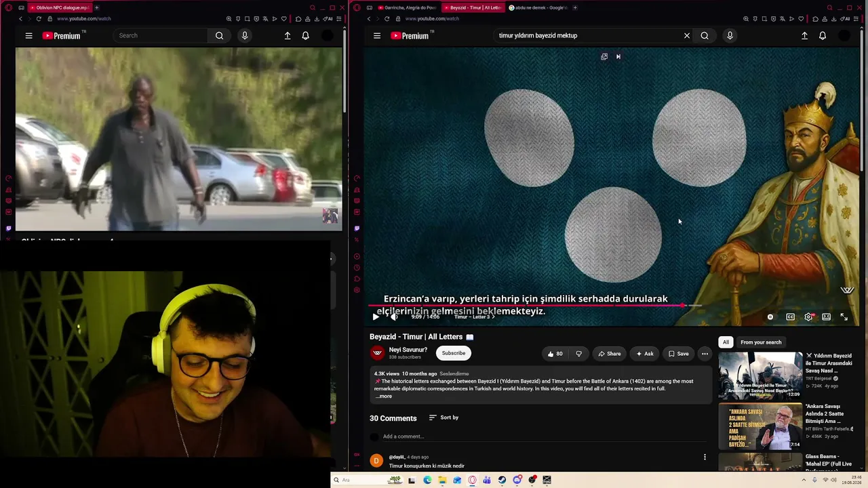Select the 'From your search' filter chip

[x=761, y=342]
